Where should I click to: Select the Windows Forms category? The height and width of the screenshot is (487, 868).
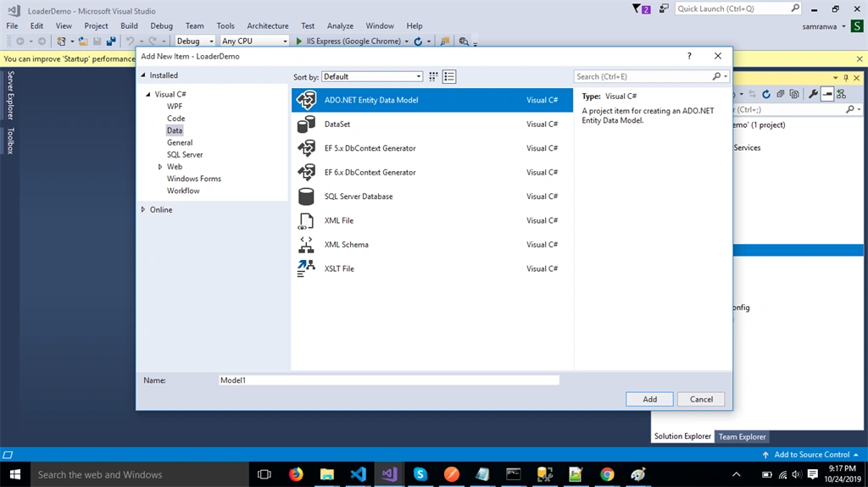point(194,179)
